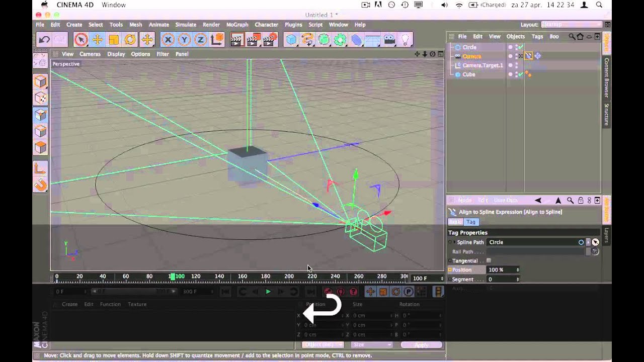Toggle X-axis lock
The width and height of the screenshot is (644, 362).
(168, 40)
